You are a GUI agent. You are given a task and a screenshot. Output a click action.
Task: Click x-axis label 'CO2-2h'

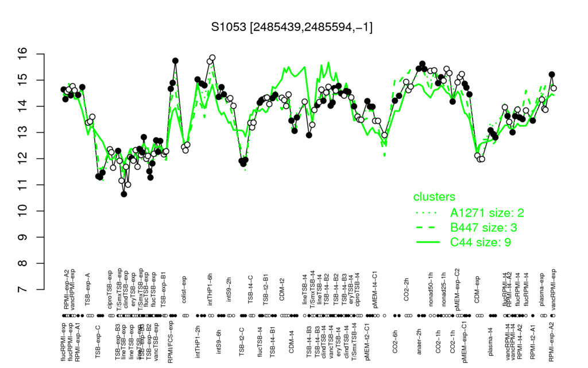pyautogui.click(x=407, y=290)
